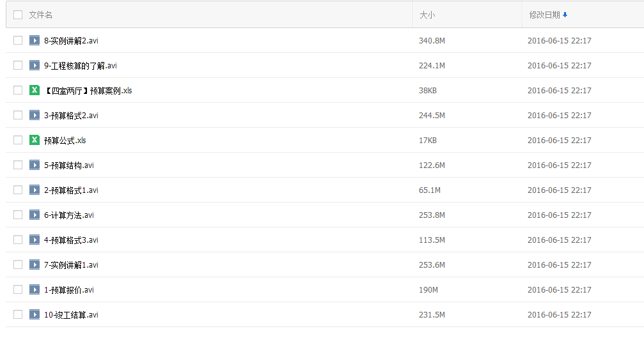Tick the select-all checkbox in header
The height and width of the screenshot is (345, 644).
tap(18, 15)
